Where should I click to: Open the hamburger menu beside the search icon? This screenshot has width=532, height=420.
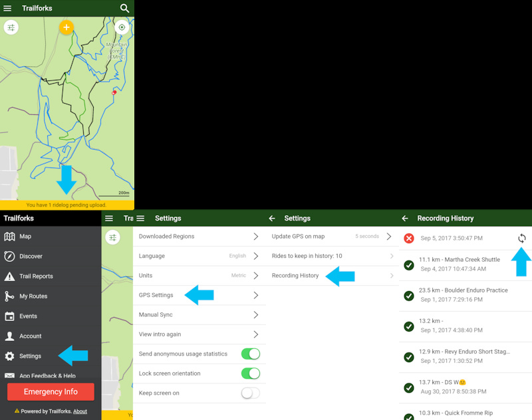7,8
